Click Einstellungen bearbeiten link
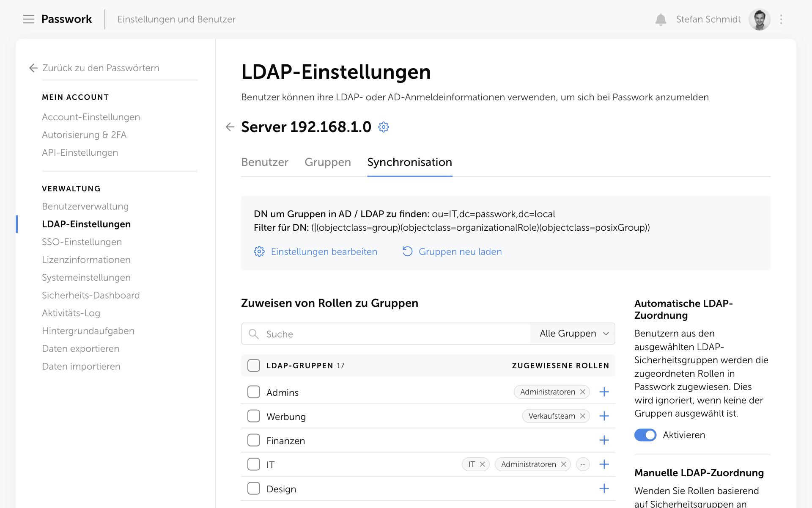 [324, 251]
